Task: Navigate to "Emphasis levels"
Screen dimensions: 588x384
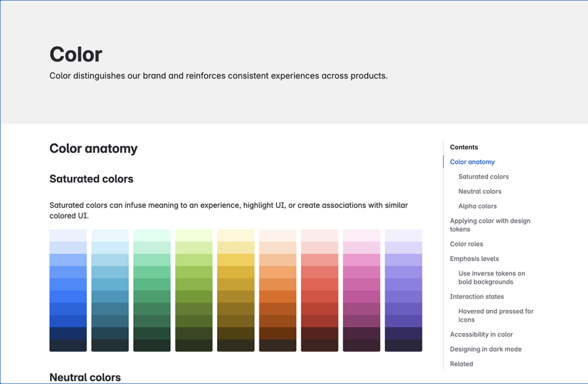Action: click(474, 258)
